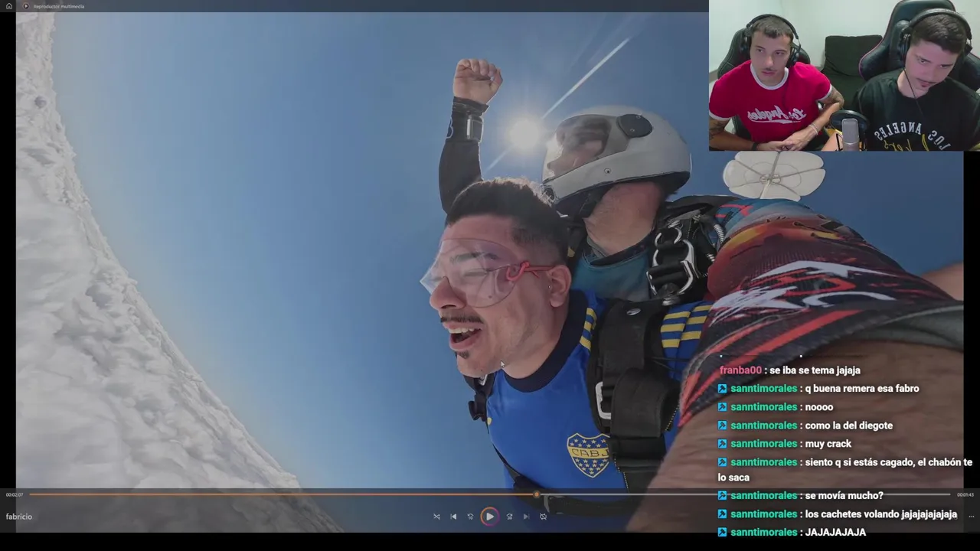The width and height of the screenshot is (980, 551).
Task: Click the elapsed time 00:02:07 label
Action: point(15,495)
